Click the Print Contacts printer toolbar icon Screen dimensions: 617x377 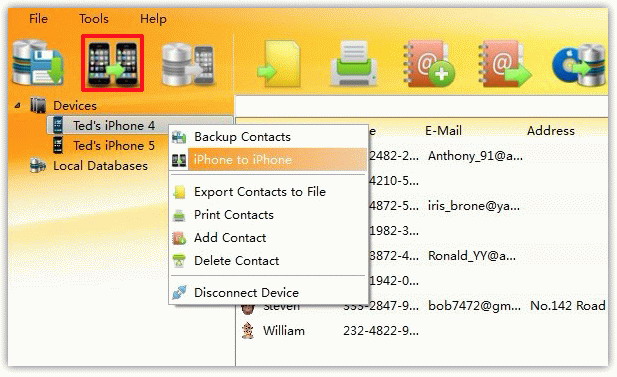[x=353, y=64]
